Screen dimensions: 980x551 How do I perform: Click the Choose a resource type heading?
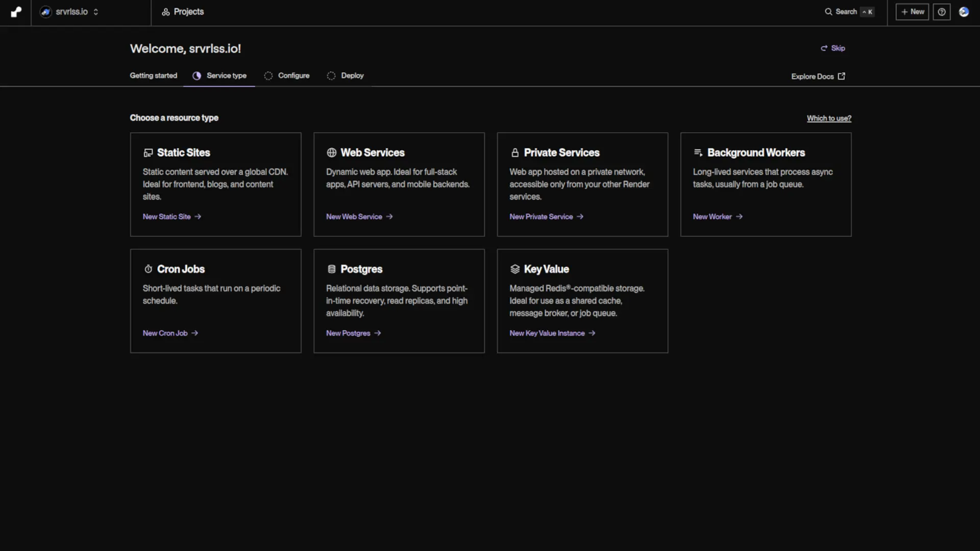tap(174, 118)
